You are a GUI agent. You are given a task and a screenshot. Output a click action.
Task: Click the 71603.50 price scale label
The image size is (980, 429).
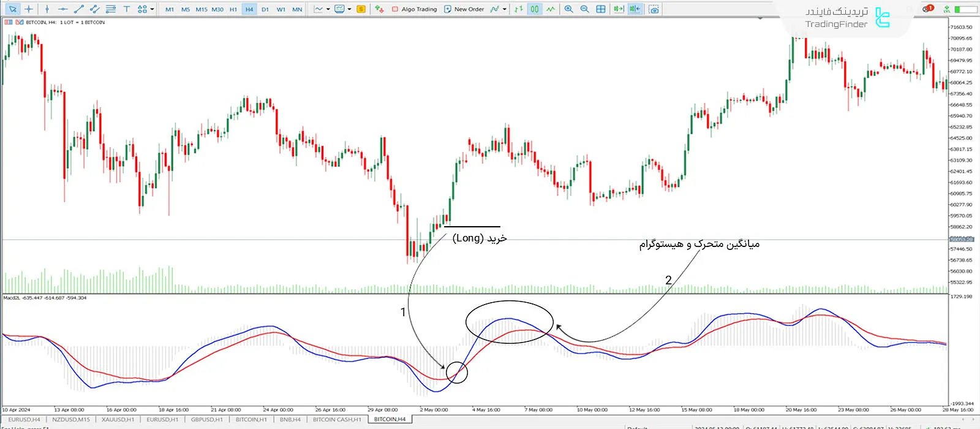click(x=961, y=27)
